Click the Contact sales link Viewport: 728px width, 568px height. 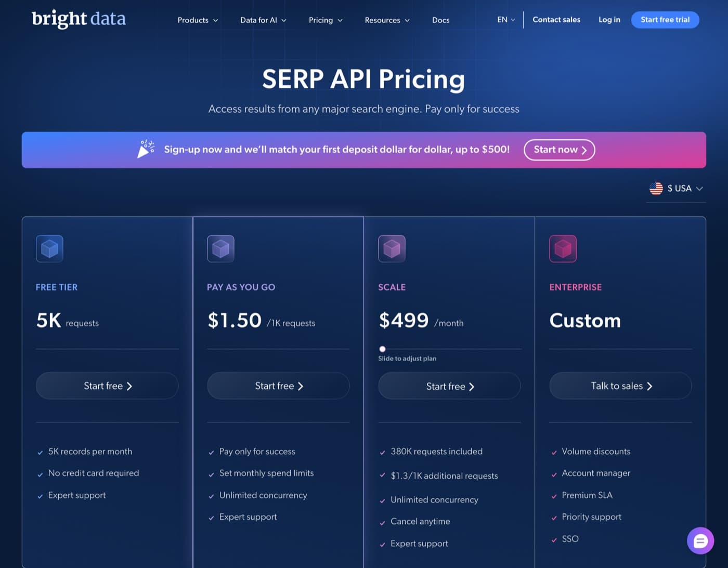point(556,20)
